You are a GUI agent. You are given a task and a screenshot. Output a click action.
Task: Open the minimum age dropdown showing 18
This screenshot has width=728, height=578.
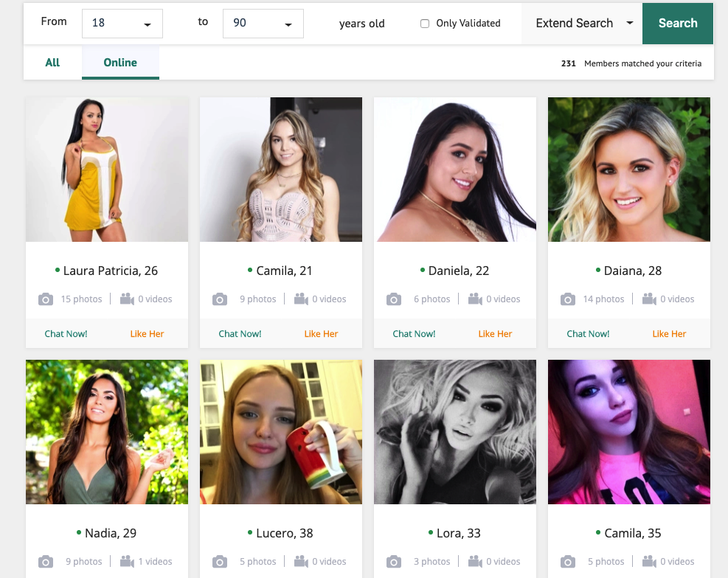122,23
